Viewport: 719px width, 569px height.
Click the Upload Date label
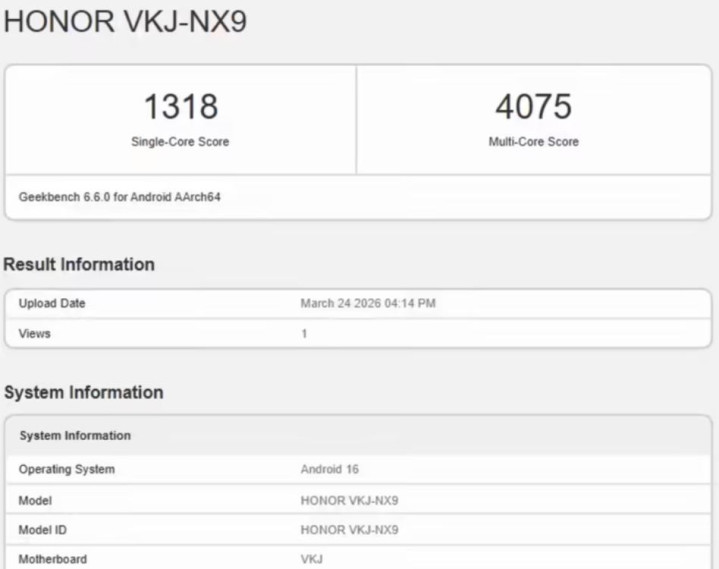tap(52, 304)
